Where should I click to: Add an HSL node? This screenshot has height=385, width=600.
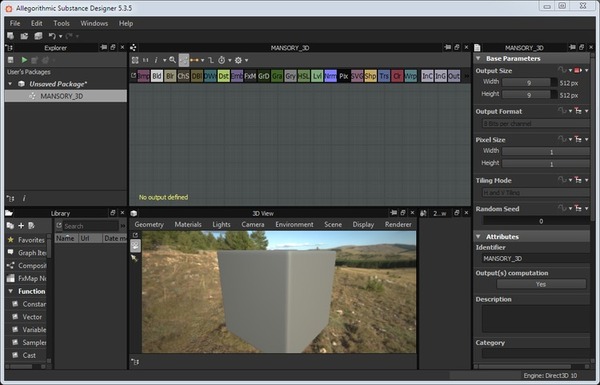304,76
